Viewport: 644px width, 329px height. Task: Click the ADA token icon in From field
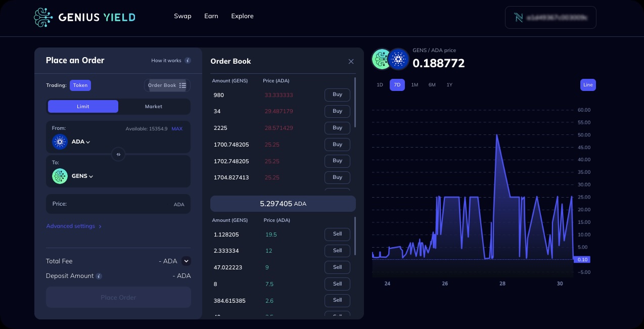[60, 142]
